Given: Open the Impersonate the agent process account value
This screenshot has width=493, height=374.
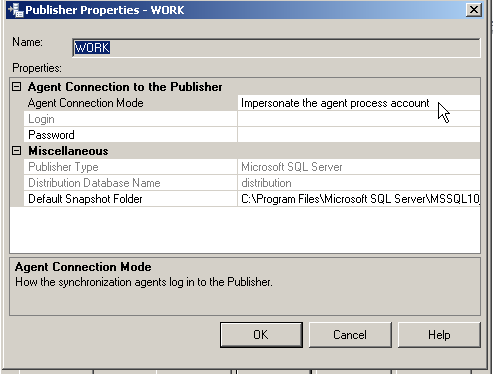Looking at the screenshot, I should point(359,103).
